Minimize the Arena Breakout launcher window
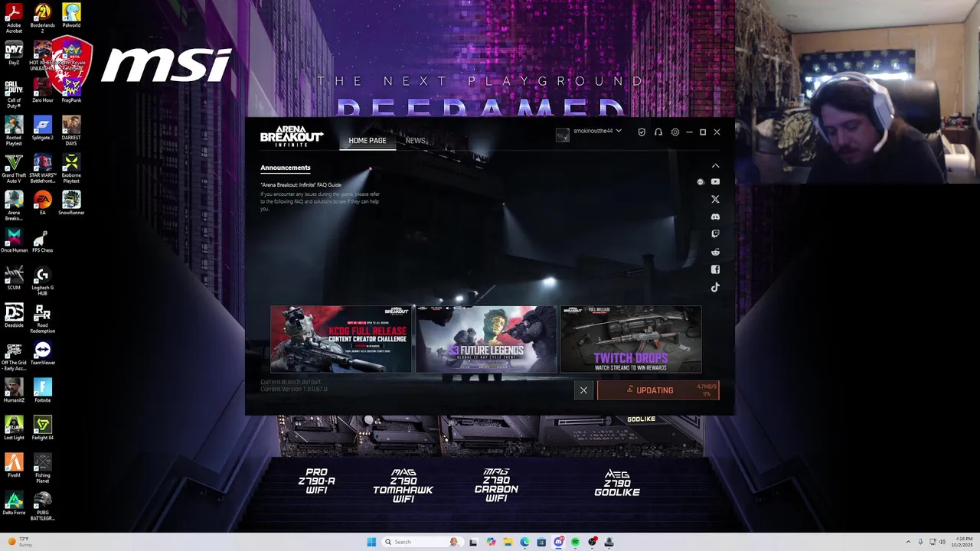 [689, 132]
